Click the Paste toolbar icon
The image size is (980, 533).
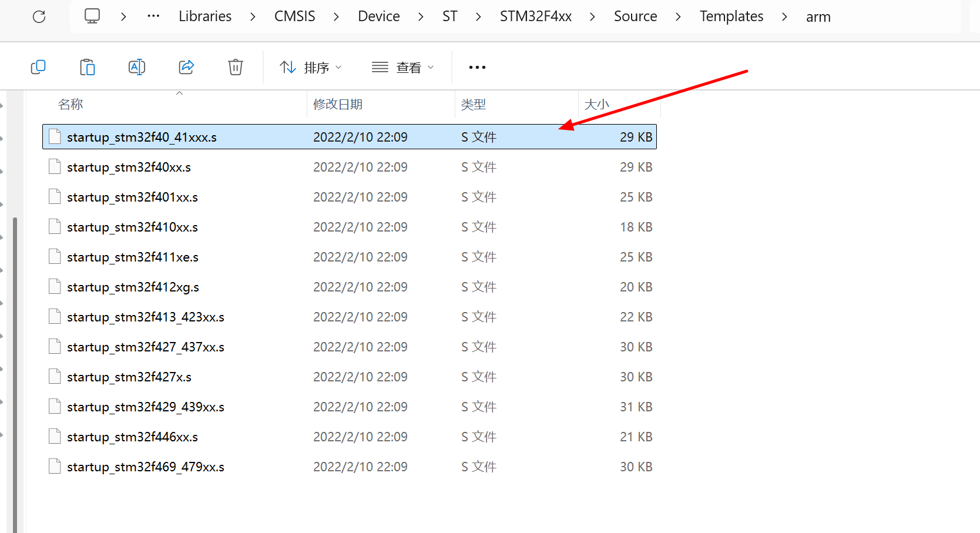click(88, 67)
